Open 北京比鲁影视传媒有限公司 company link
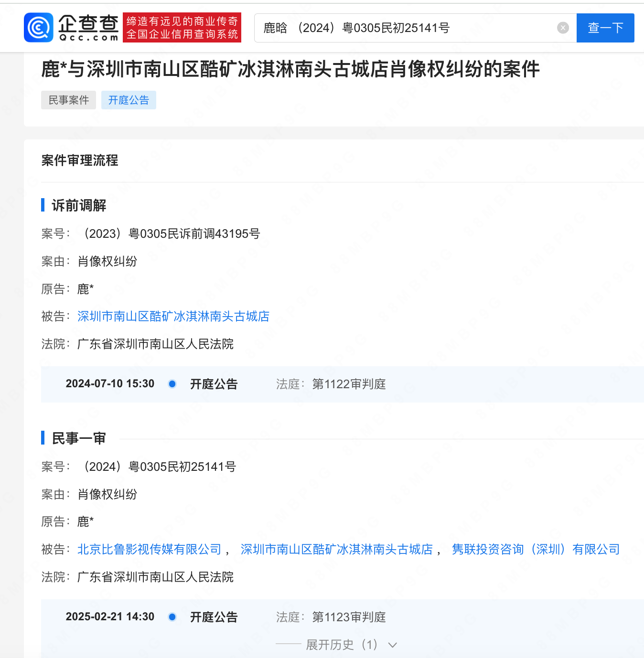 [149, 549]
